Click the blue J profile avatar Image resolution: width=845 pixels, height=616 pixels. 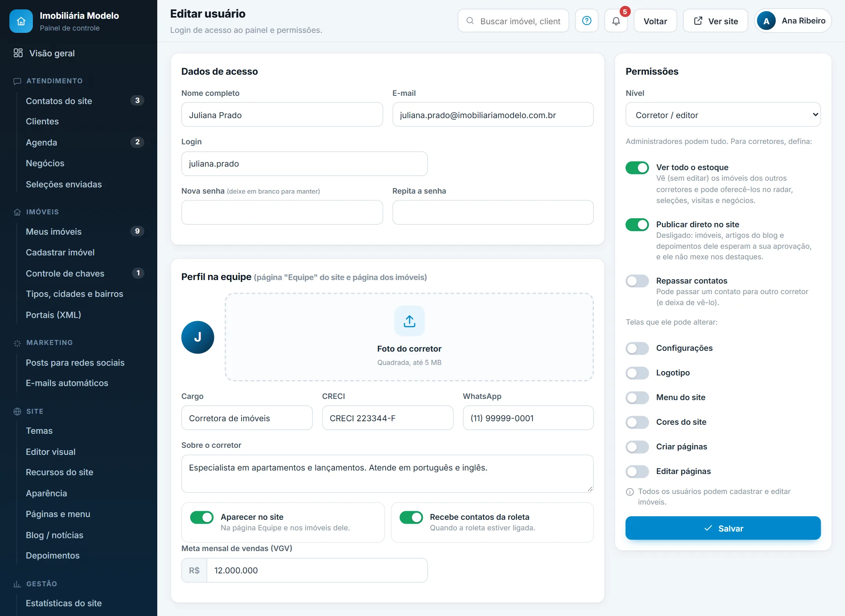[198, 337]
